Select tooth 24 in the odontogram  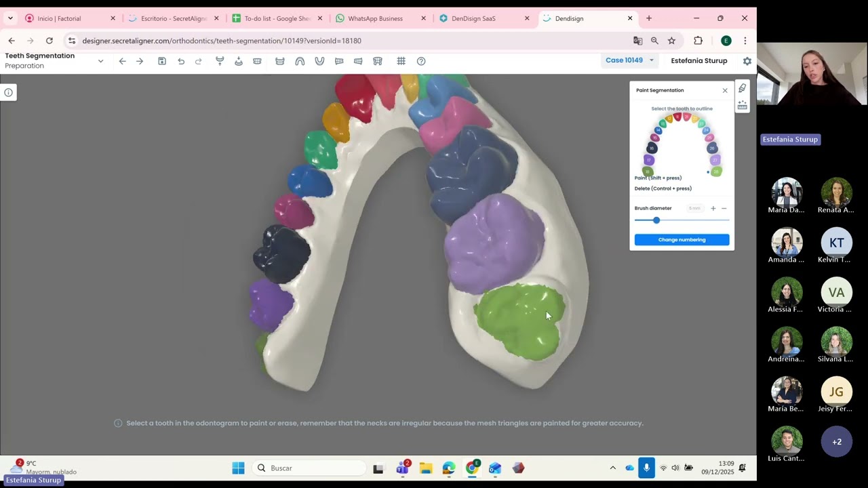706,130
